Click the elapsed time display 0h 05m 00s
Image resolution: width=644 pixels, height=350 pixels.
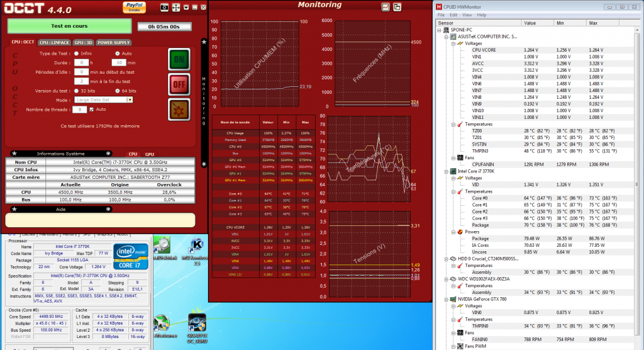[164, 26]
